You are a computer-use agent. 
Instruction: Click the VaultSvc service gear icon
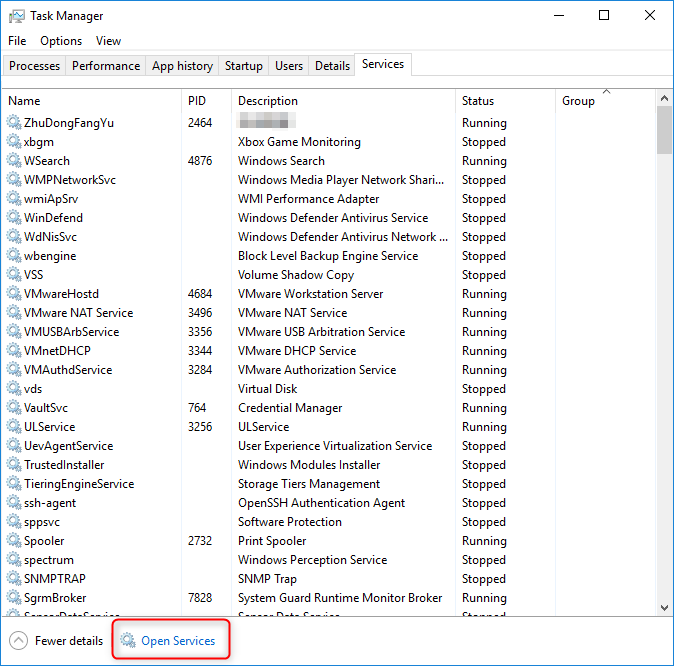pos(14,408)
